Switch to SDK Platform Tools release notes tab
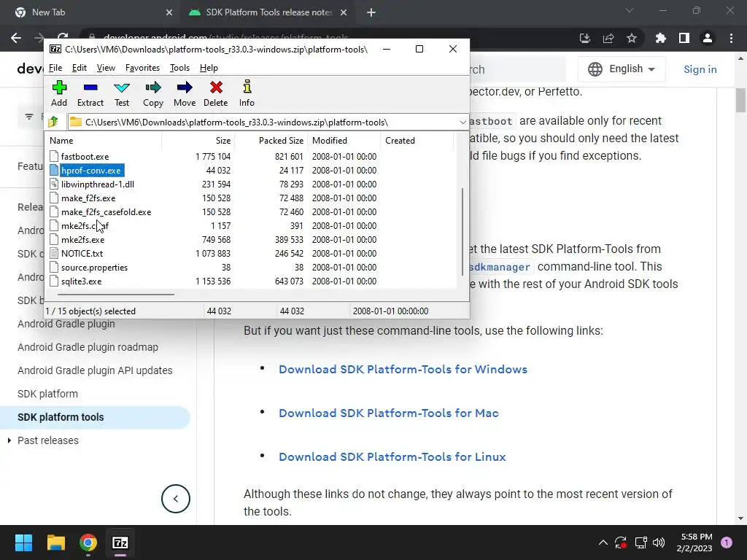Screen dimensions: 747x560 [x=269, y=12]
